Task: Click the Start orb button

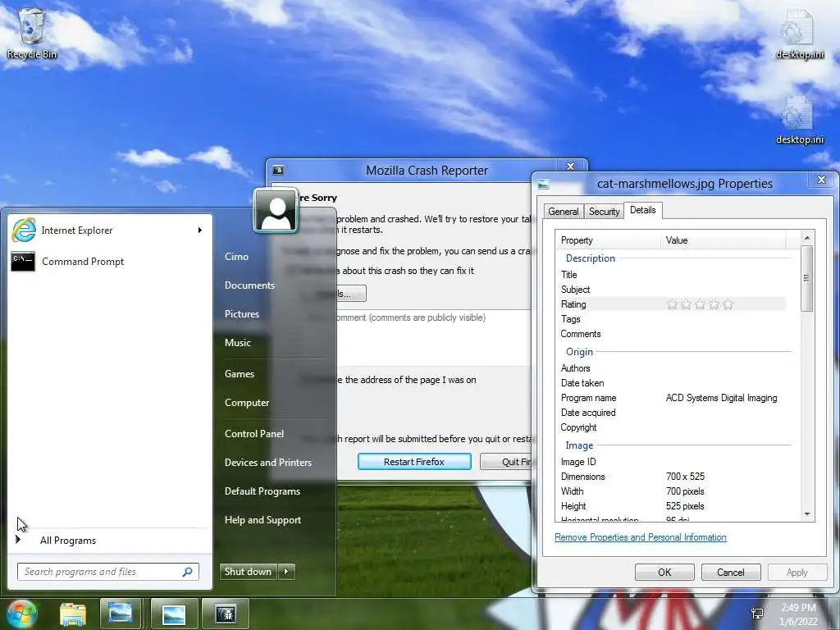Action: [x=21, y=614]
